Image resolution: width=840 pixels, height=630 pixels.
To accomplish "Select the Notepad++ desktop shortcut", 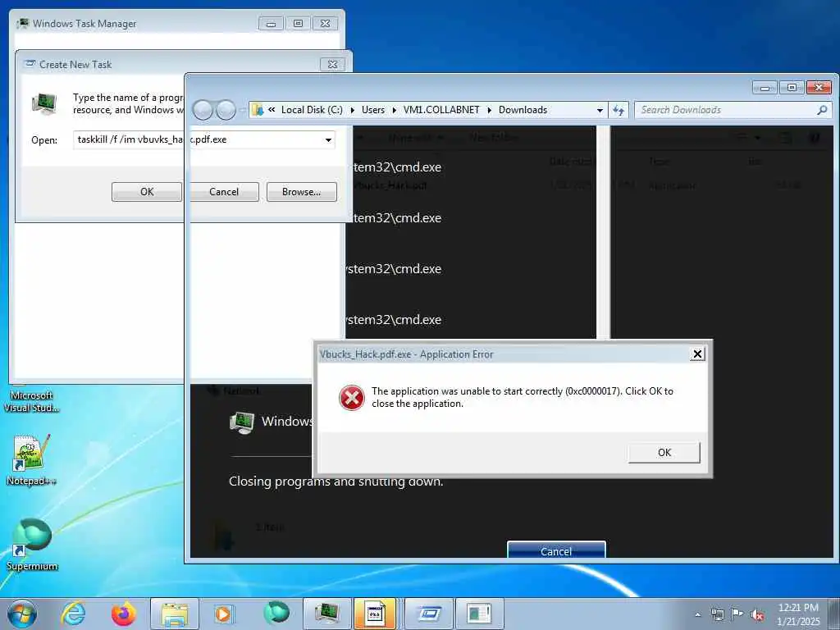I will click(x=31, y=461).
